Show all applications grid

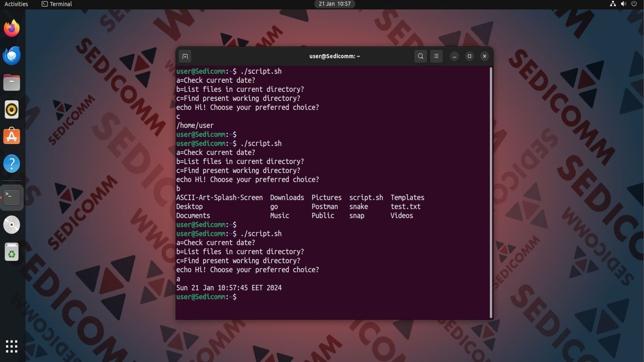12,346
